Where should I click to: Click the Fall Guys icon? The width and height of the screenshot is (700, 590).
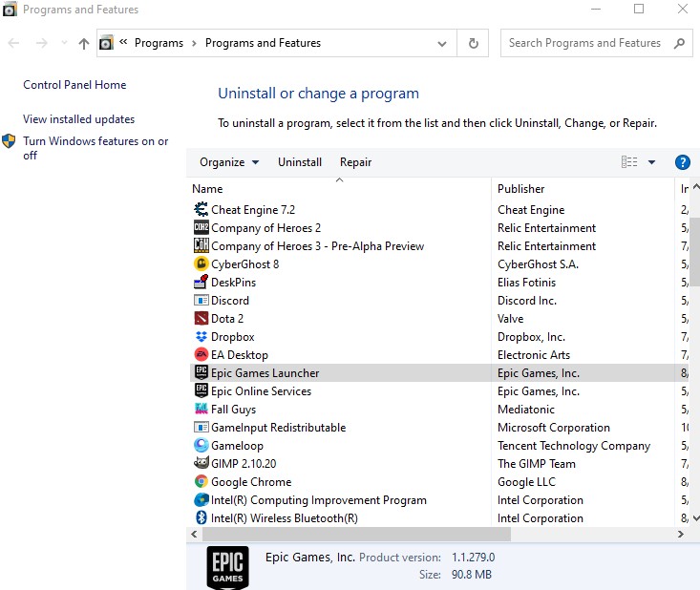click(x=201, y=409)
